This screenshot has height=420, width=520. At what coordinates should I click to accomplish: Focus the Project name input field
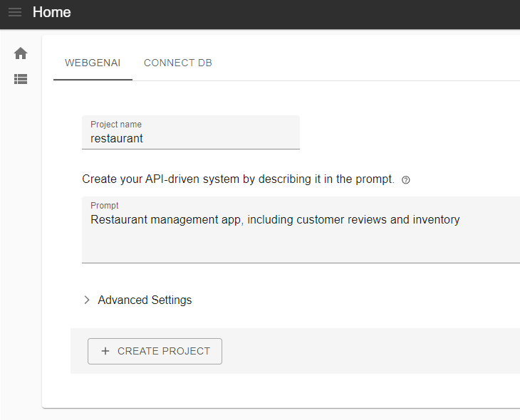[191, 132]
